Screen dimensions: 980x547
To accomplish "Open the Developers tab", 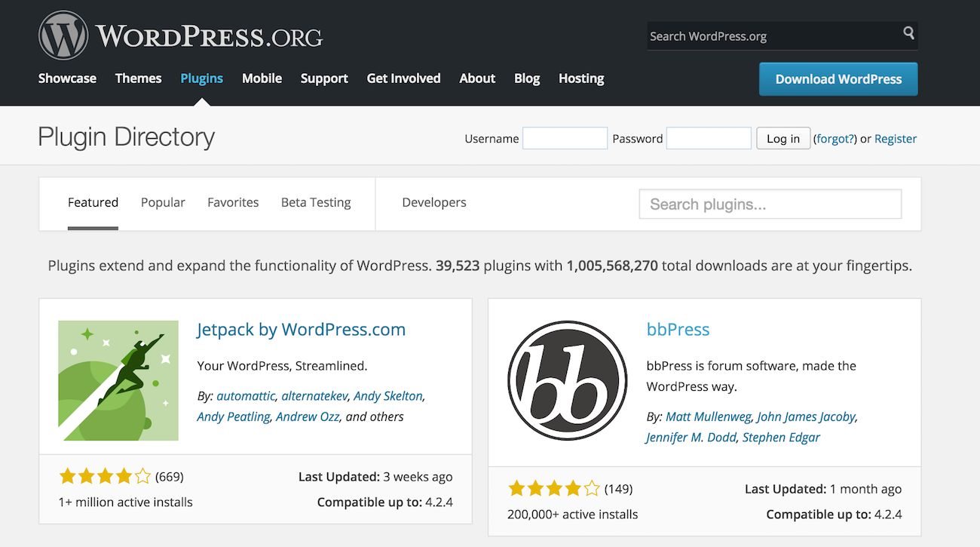I will (x=434, y=202).
